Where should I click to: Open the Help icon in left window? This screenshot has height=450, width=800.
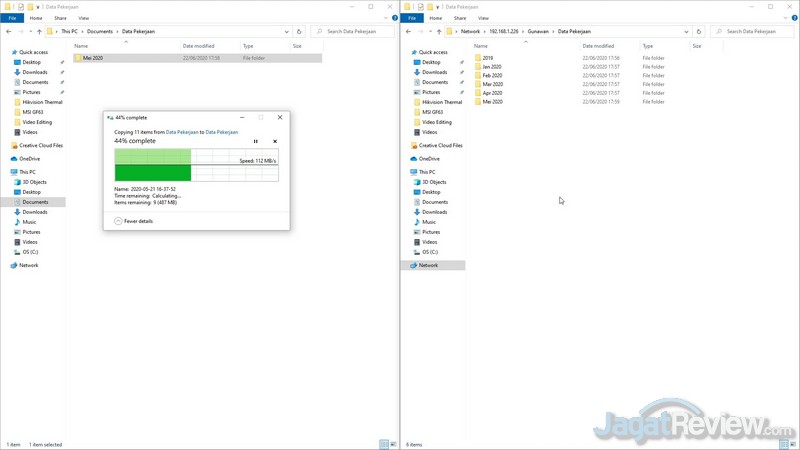394,18
